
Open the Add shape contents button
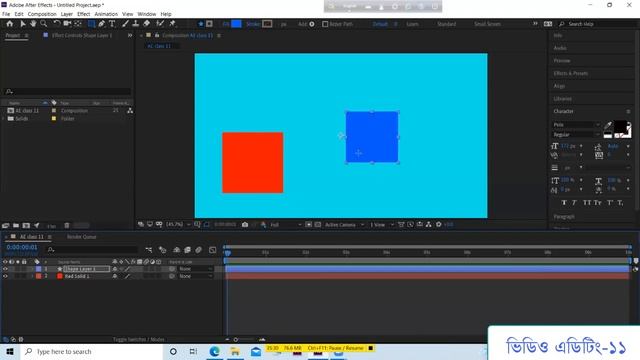[x=312, y=24]
